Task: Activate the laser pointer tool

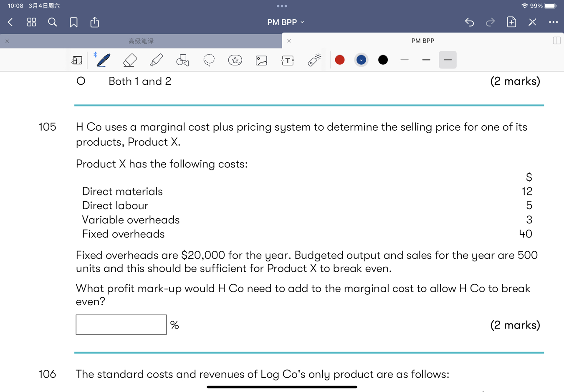Action: coord(314,60)
